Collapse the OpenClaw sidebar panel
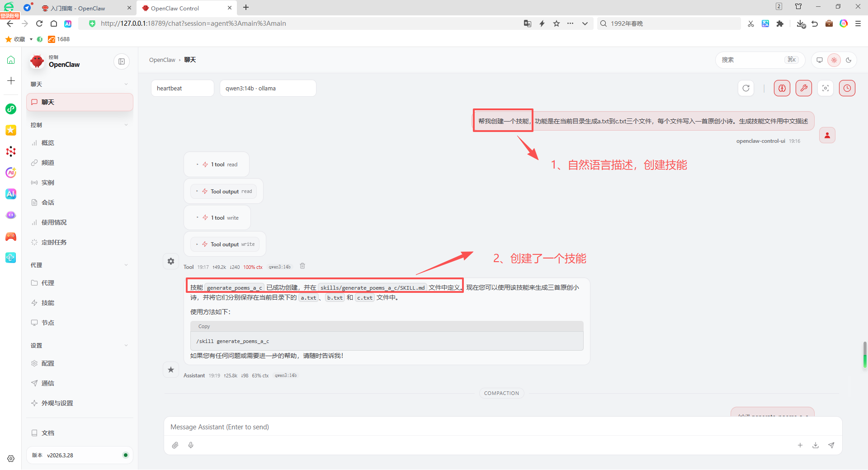Screen dimensions: 868x470 (x=122, y=61)
